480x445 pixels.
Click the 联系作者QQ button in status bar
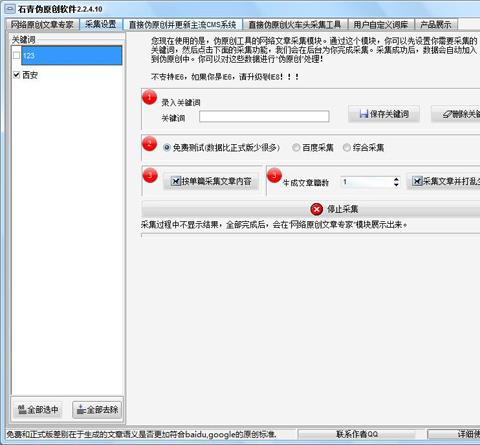357,434
